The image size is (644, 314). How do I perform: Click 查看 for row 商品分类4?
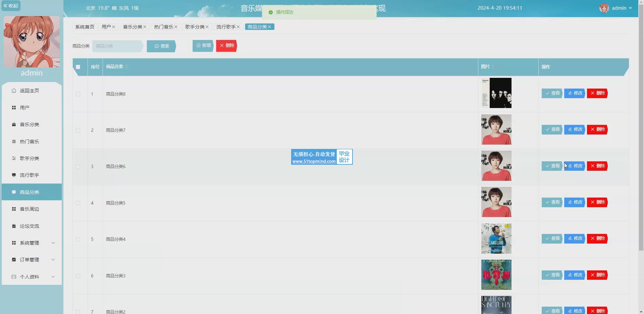coord(552,239)
